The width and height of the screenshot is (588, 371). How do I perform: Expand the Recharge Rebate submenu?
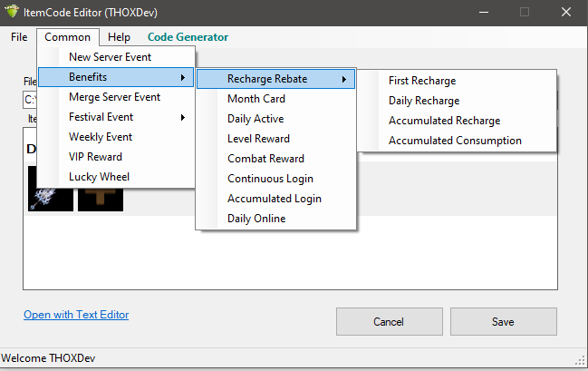[x=275, y=79]
